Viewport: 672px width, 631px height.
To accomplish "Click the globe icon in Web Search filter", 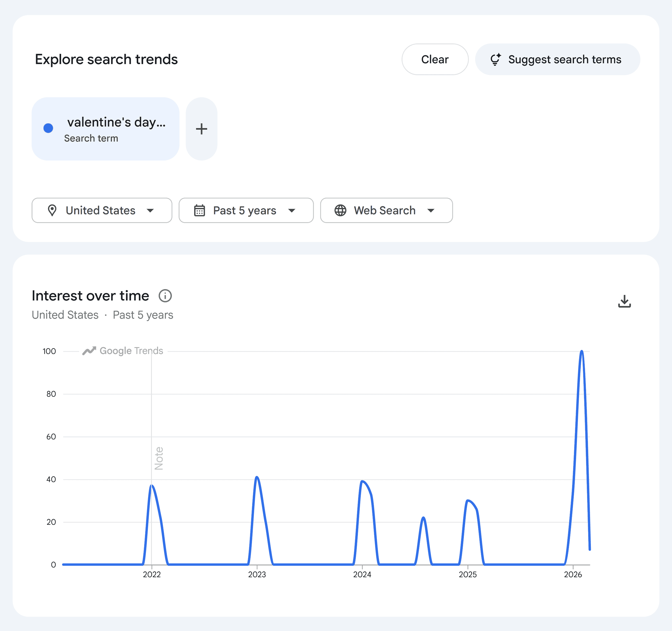I will point(340,210).
